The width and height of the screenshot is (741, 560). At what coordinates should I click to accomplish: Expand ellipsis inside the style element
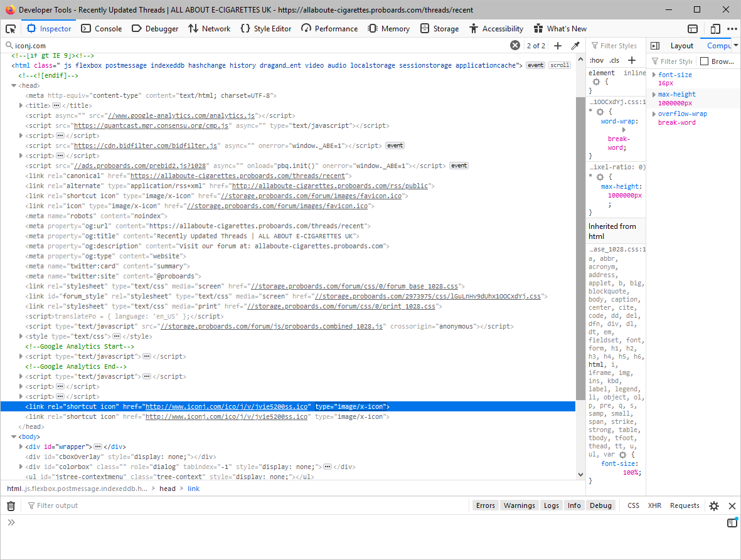tap(116, 336)
